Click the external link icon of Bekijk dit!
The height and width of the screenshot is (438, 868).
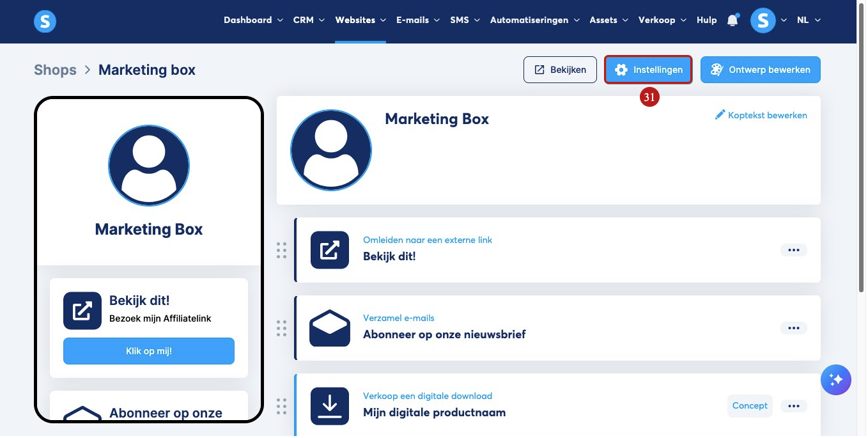(330, 250)
